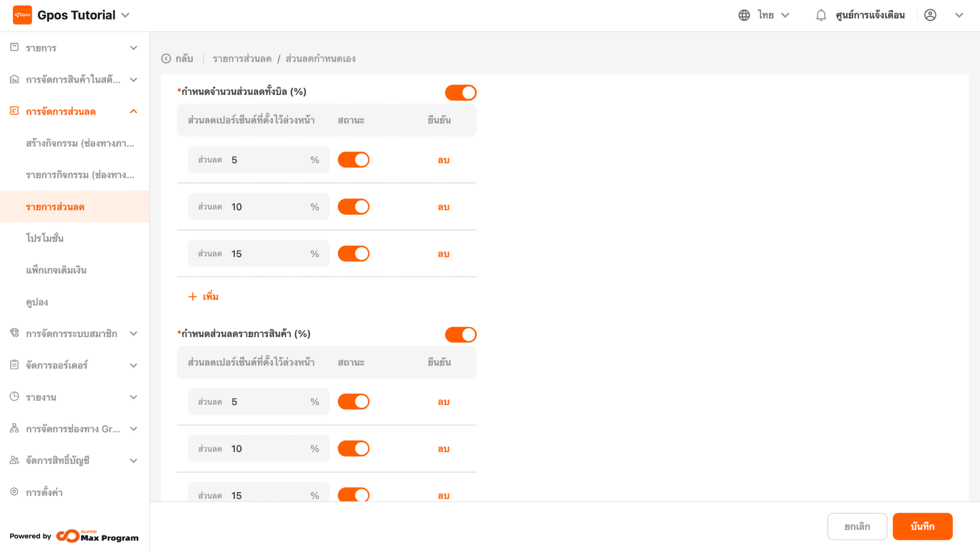Click the plus icon to add discount
The height and width of the screenshot is (551, 980).
[x=192, y=296]
